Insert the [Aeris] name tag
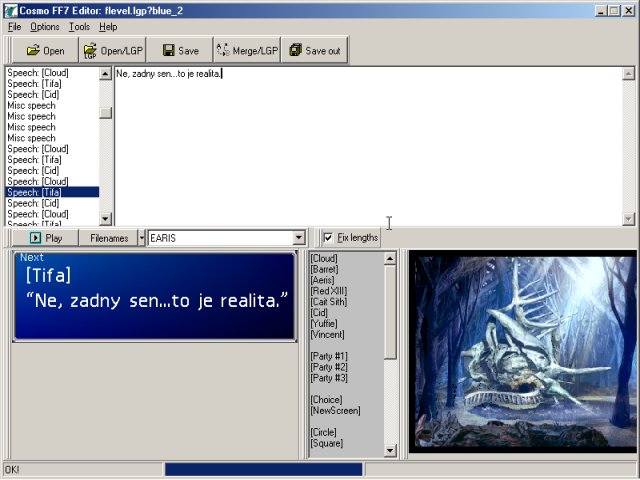Viewport: 640px width, 480px height. tap(322, 280)
